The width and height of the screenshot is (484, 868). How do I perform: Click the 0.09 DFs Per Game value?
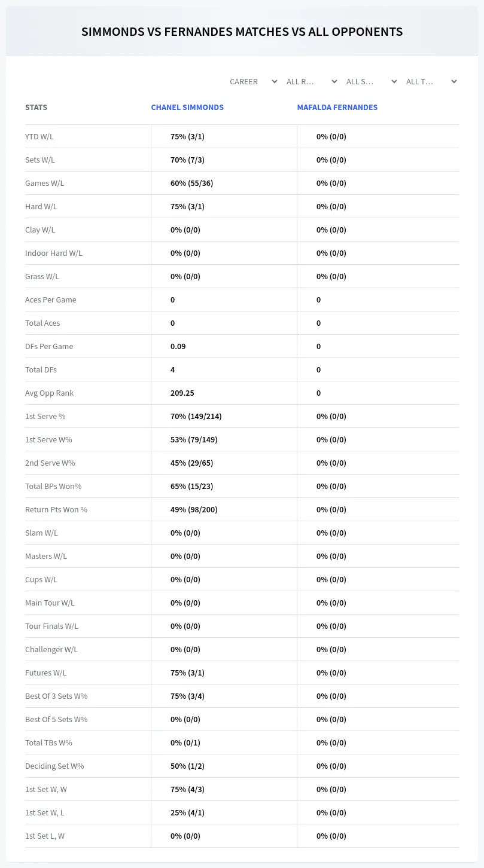178,346
